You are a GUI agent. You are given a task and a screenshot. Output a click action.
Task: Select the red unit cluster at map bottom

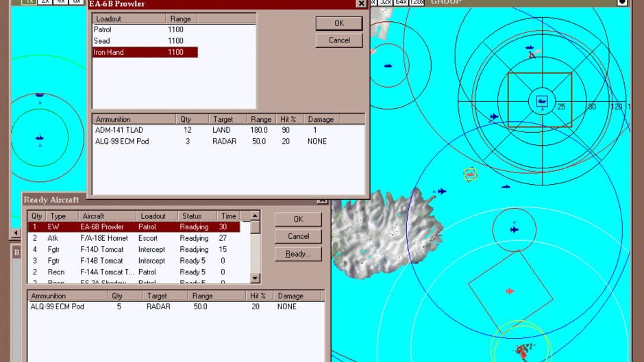pyautogui.click(x=524, y=350)
